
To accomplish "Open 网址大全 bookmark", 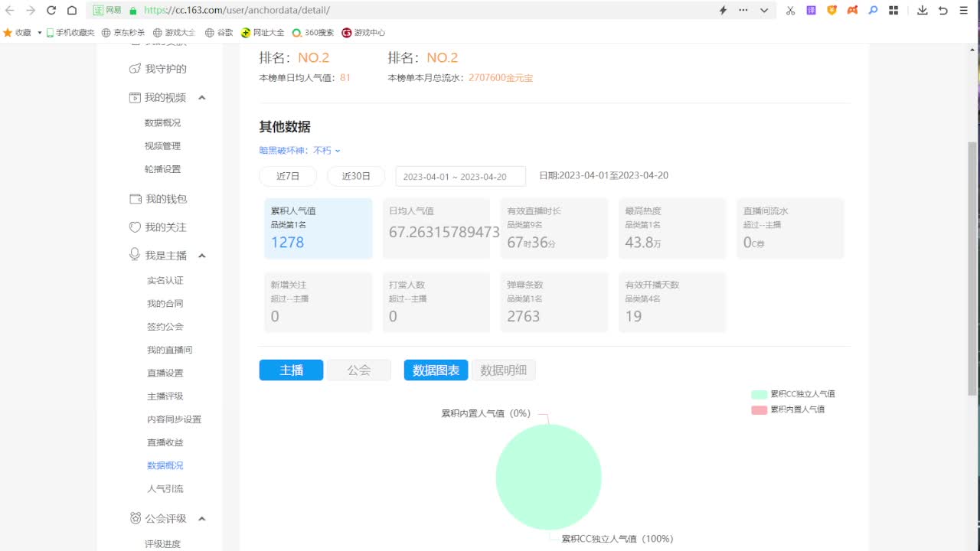I will [x=263, y=33].
